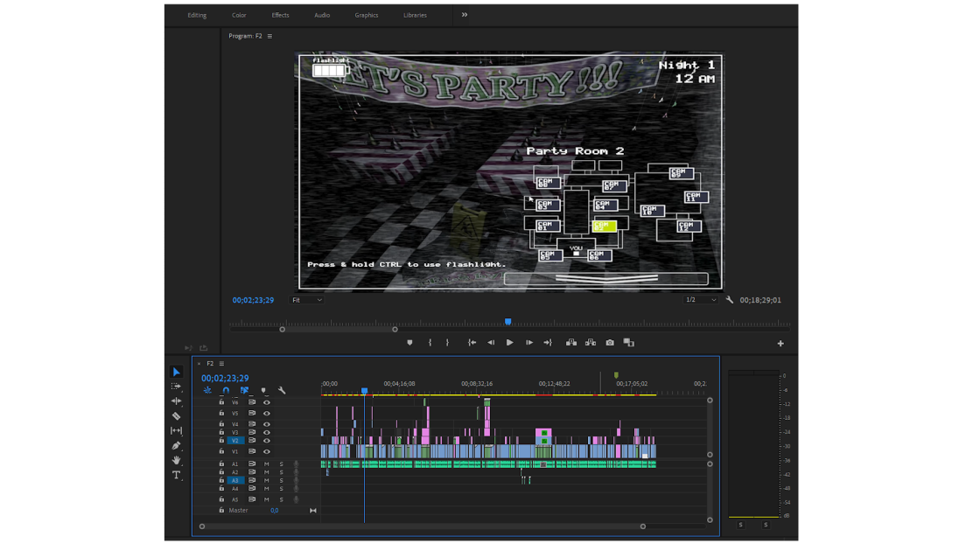Mute audio track A4

(266, 489)
